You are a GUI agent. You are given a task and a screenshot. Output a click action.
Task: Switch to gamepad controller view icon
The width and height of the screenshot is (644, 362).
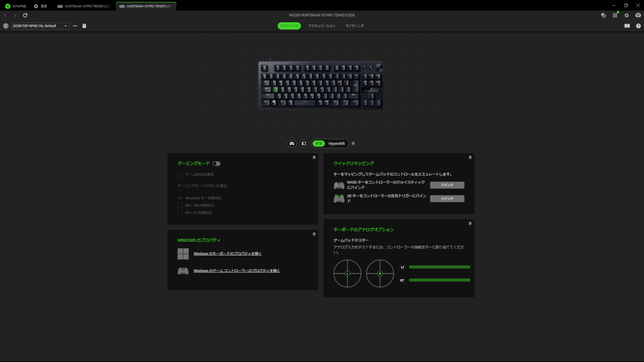tap(292, 143)
